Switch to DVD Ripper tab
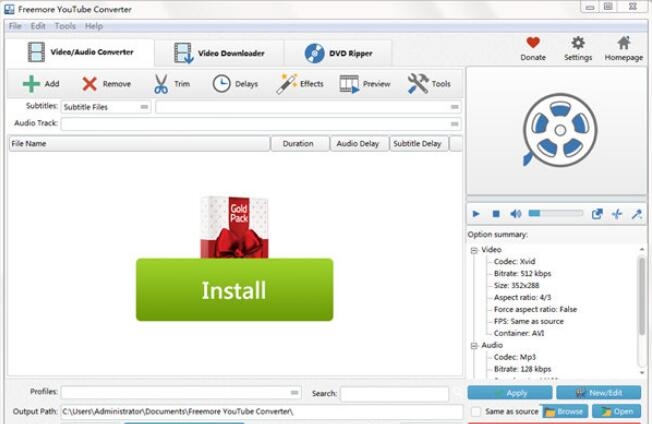This screenshot has width=652, height=424. coord(338,53)
